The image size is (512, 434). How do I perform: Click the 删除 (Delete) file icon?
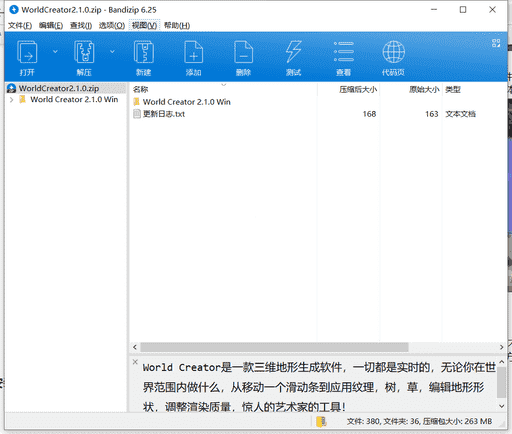coord(243,52)
